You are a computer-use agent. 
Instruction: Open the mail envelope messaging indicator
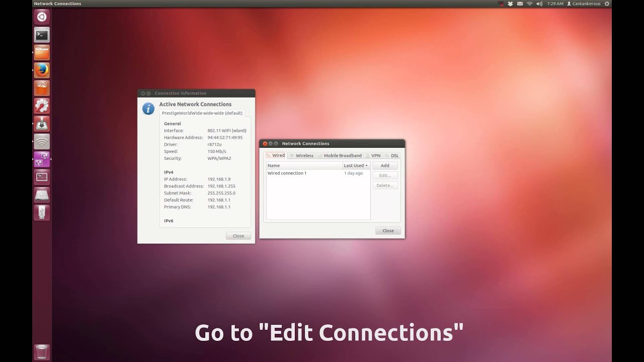tap(520, 4)
